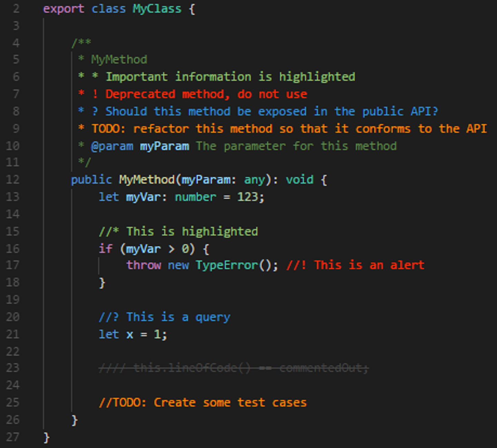497x448 pixels.
Task: Click the class name MyClass
Action: [157, 9]
